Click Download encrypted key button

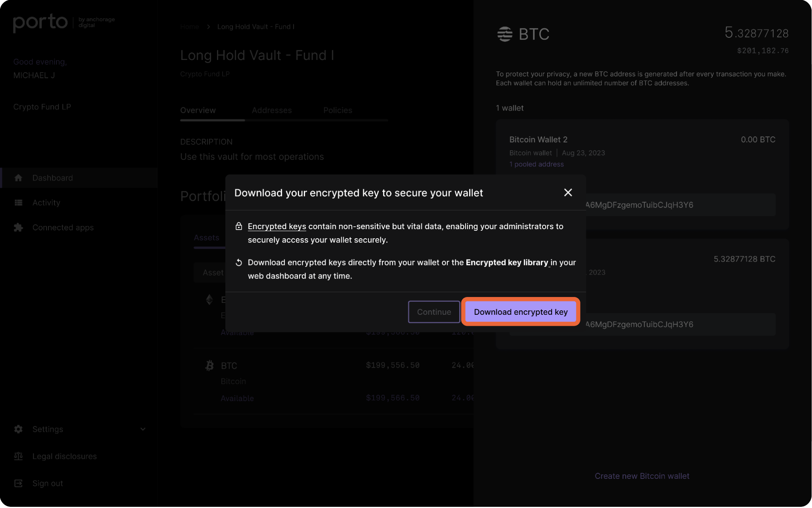click(x=521, y=312)
